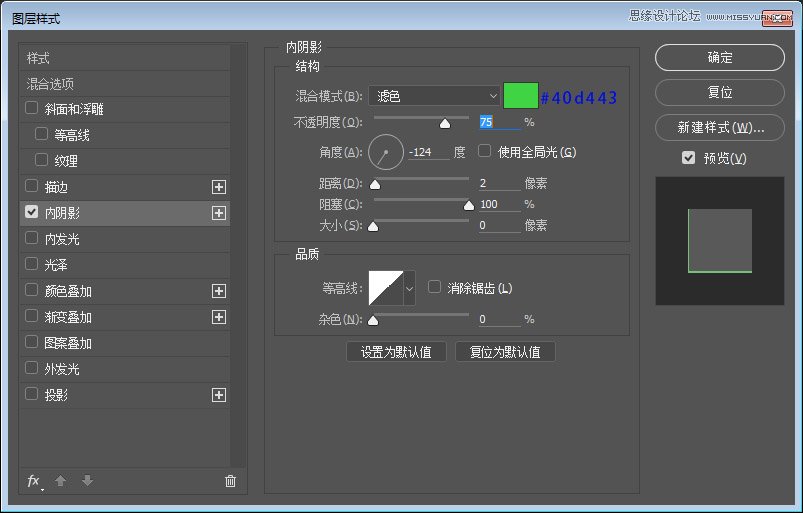Viewport: 803px width, 513px height.
Task: Click the plus icon beside 颜色叠加
Action: tap(219, 291)
